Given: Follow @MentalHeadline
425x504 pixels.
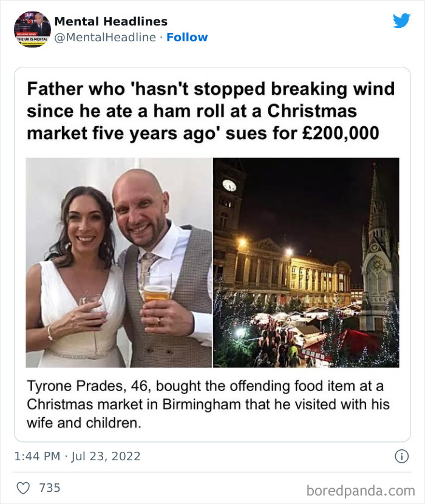Looking at the screenshot, I should click(188, 37).
